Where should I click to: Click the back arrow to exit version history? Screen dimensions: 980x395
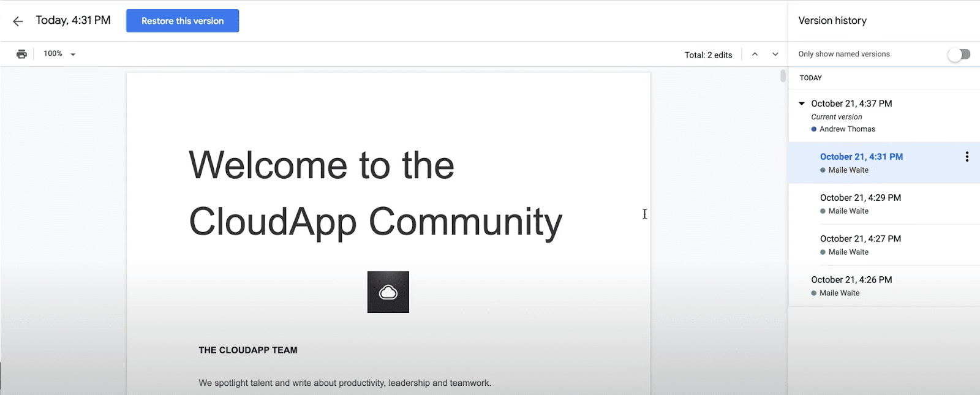click(18, 21)
